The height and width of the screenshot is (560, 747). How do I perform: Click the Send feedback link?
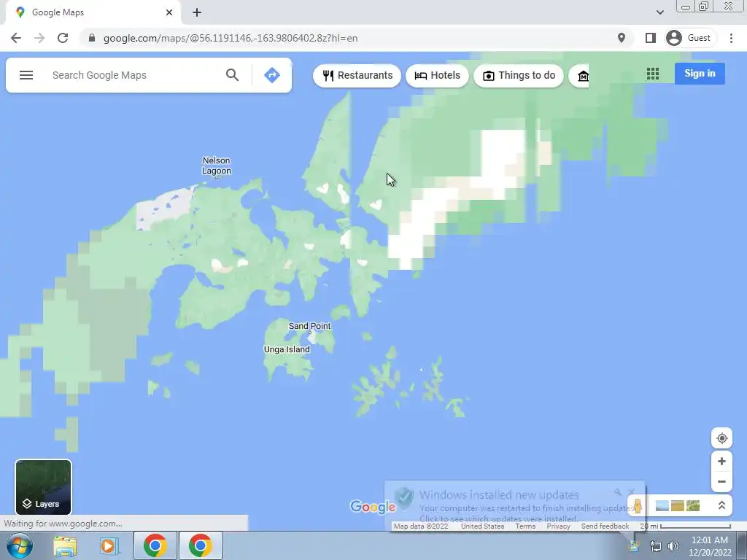(x=605, y=526)
